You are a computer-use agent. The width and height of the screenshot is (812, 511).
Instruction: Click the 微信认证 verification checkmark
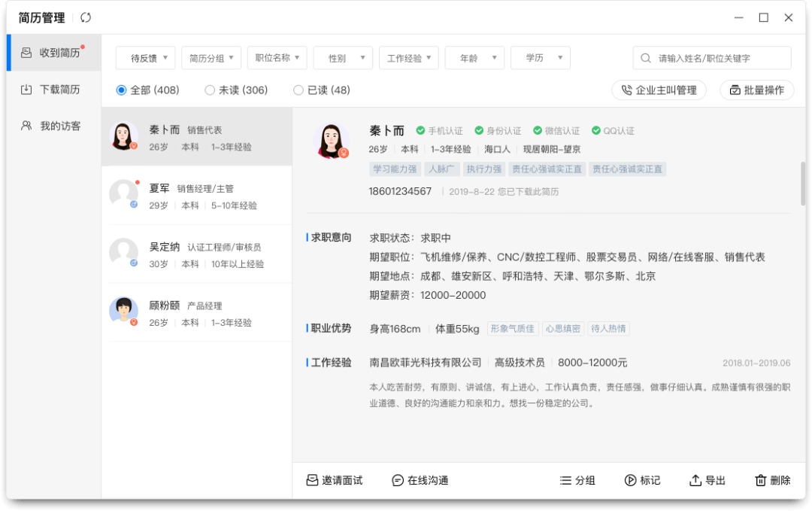(x=538, y=131)
